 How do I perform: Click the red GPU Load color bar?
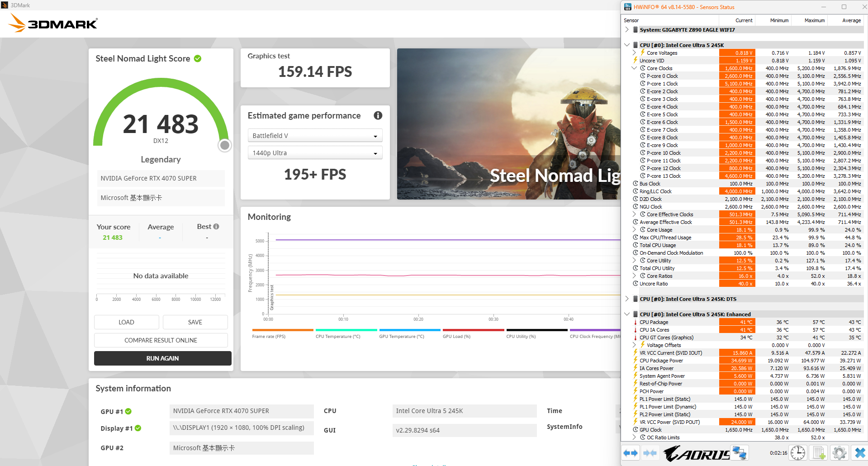point(473,330)
